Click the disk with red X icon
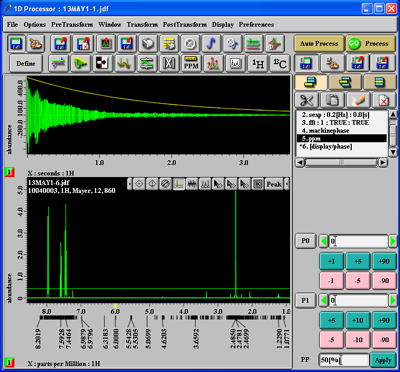Viewport: 400px width, 372px height. [x=83, y=44]
